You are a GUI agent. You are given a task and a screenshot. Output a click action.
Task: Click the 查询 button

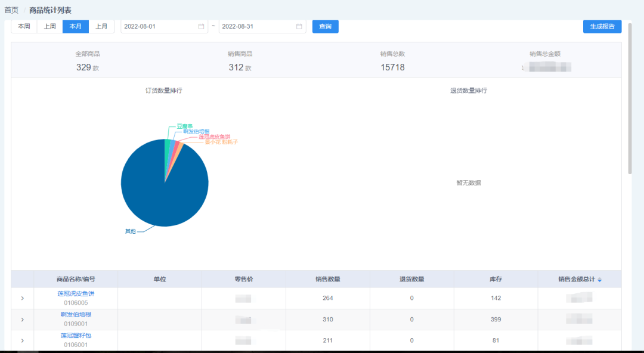point(326,26)
